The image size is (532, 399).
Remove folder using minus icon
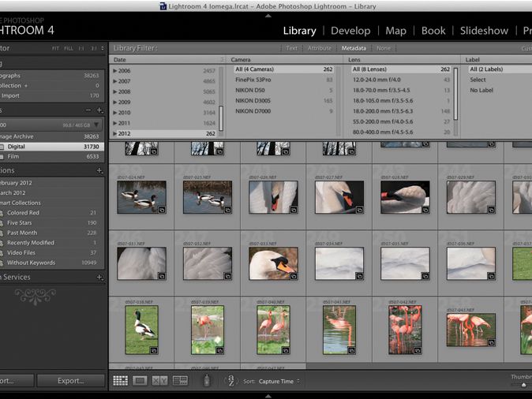tap(88, 110)
